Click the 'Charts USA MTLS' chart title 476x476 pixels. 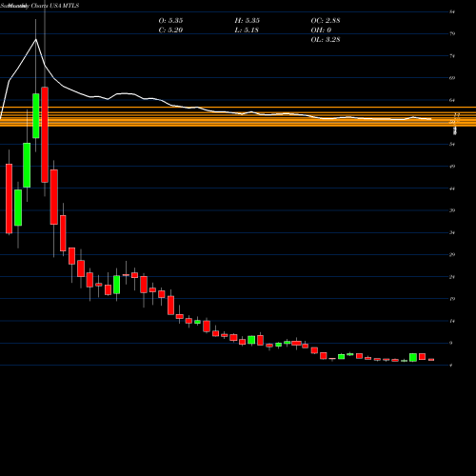(55, 6)
